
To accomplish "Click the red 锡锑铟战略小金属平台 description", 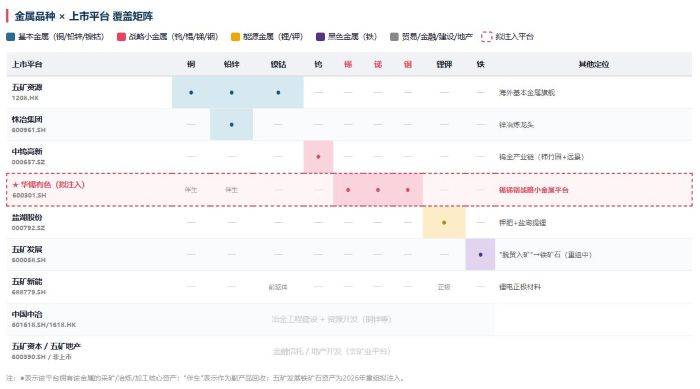I will point(533,190).
